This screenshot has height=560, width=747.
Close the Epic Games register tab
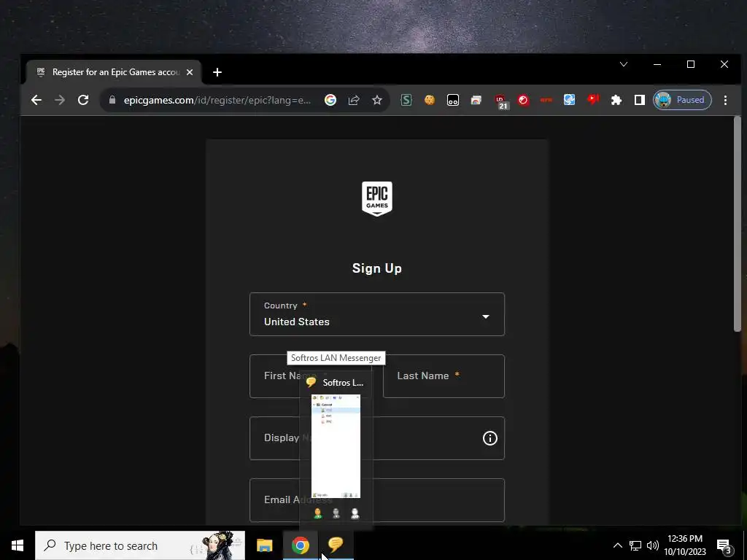[x=190, y=72]
